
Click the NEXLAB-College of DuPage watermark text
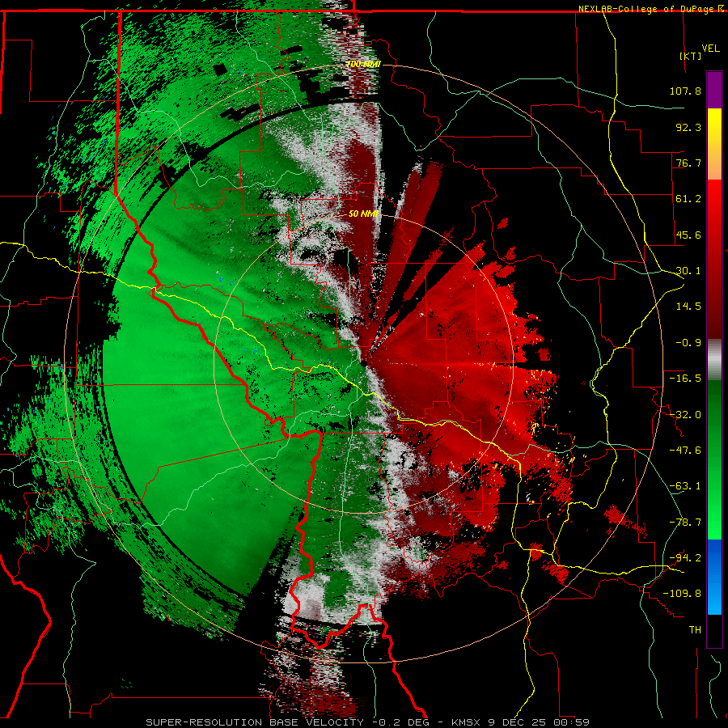point(646,9)
